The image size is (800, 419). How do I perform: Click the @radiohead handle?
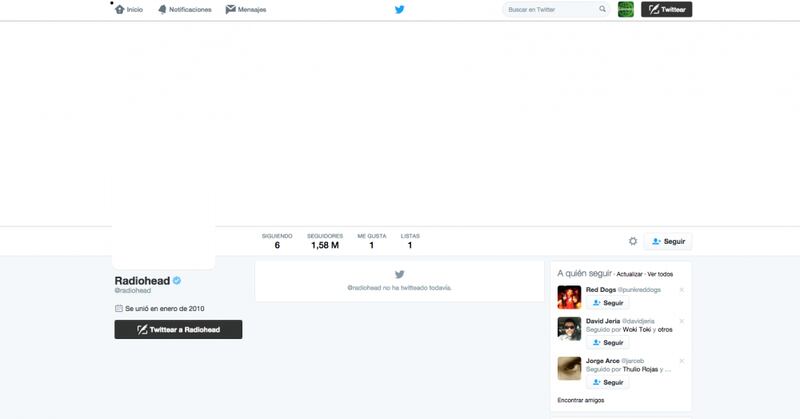pyautogui.click(x=133, y=290)
